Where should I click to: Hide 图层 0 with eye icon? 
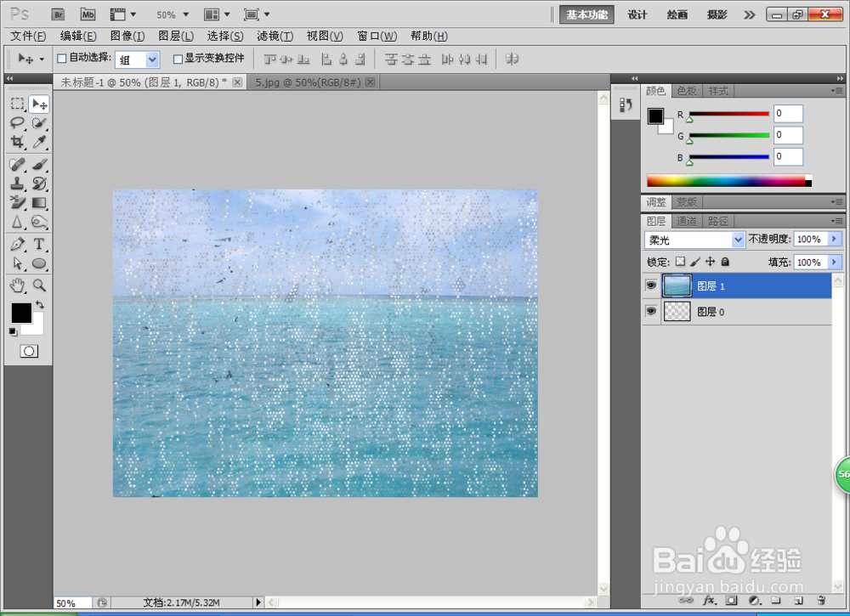pyautogui.click(x=651, y=311)
